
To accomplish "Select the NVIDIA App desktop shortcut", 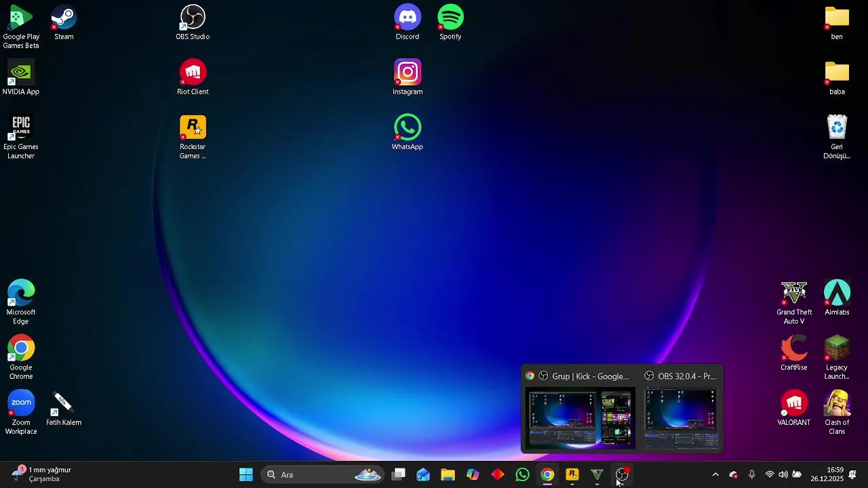I will (21, 78).
